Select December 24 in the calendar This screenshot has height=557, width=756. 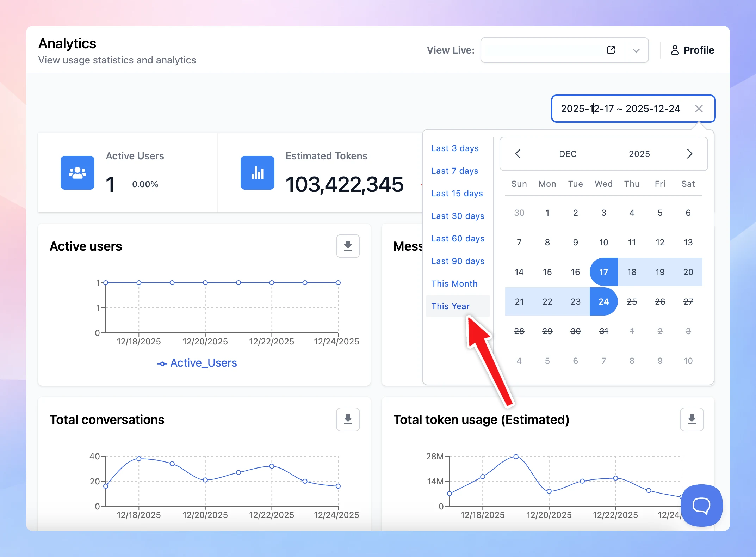coord(603,301)
